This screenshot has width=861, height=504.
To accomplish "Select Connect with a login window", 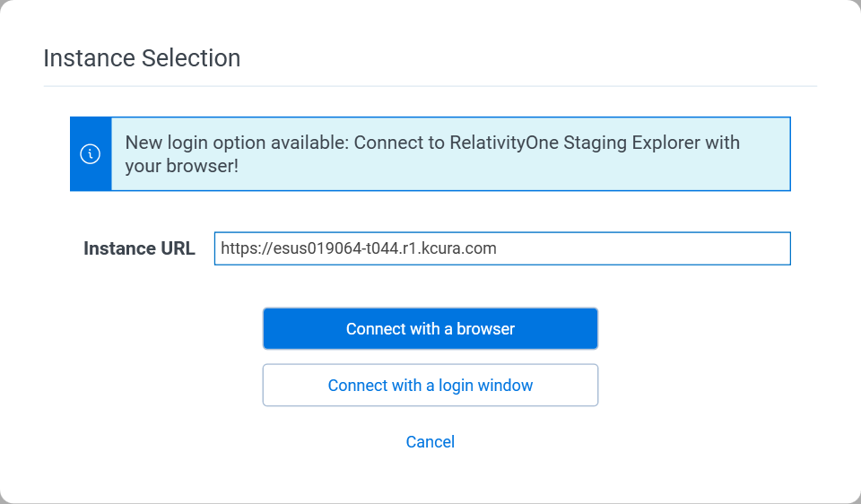I will point(430,385).
